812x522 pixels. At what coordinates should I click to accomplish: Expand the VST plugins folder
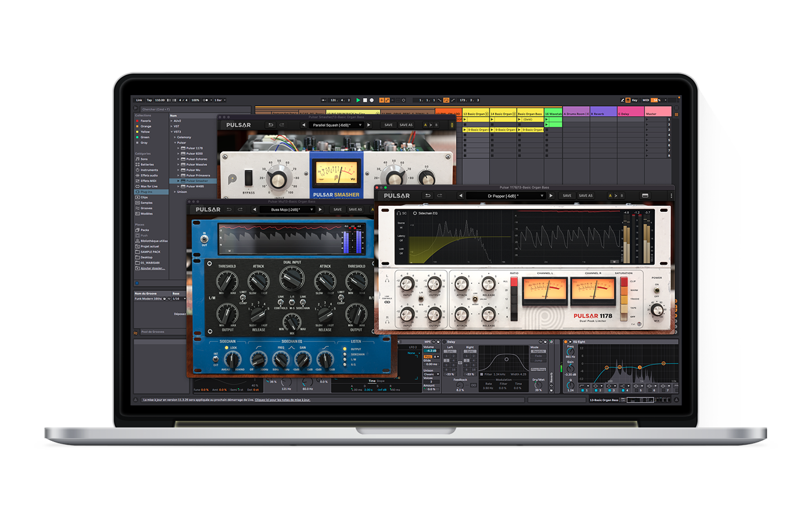point(172,126)
